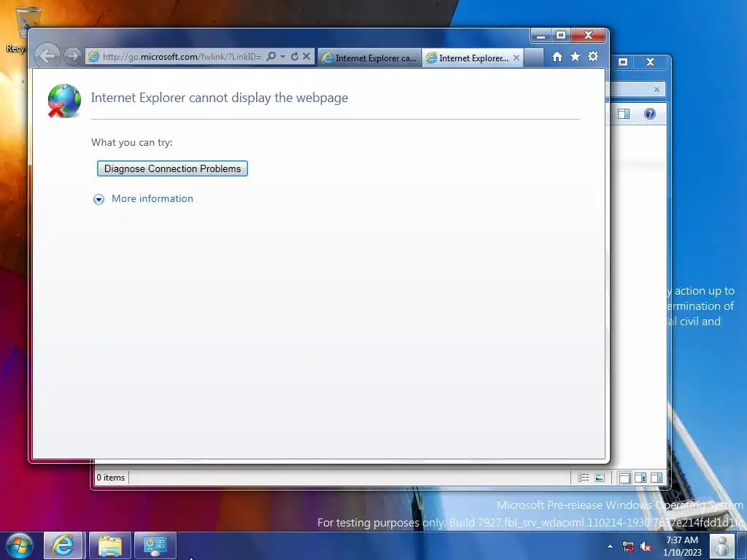Refresh the page with the reload icon

(x=295, y=57)
